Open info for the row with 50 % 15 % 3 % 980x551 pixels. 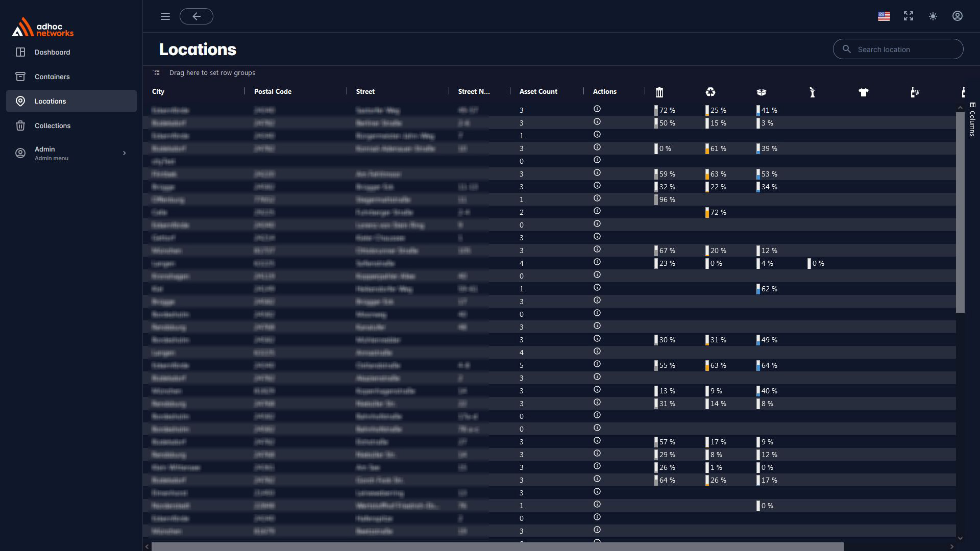[x=597, y=122]
